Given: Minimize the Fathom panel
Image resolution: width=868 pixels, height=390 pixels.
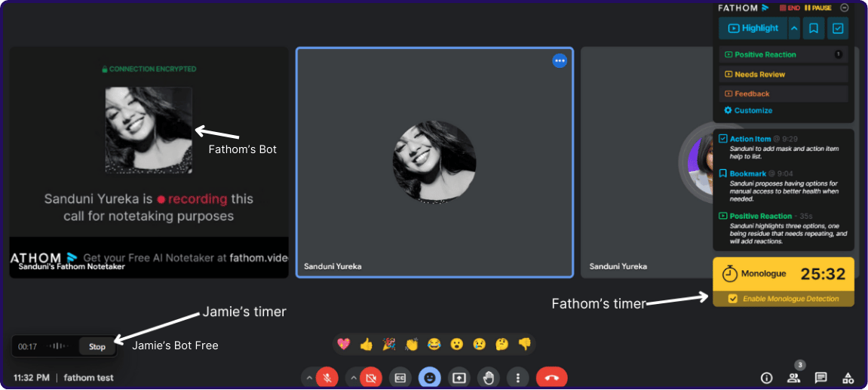Looking at the screenshot, I should pos(844,8).
